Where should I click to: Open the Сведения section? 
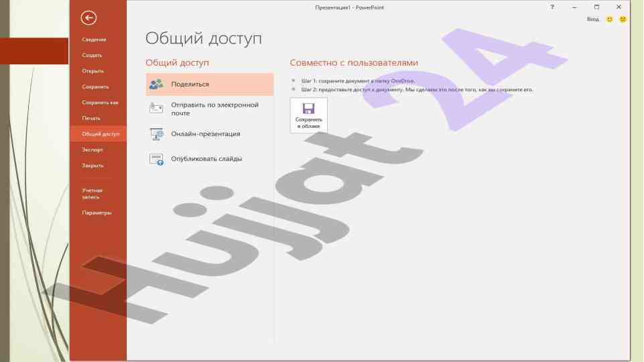[94, 40]
